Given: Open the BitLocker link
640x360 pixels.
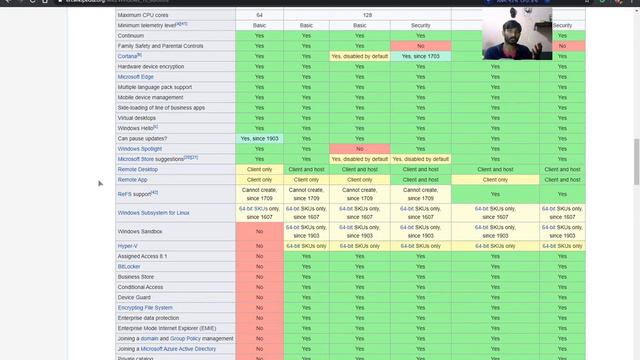Looking at the screenshot, I should [129, 267].
